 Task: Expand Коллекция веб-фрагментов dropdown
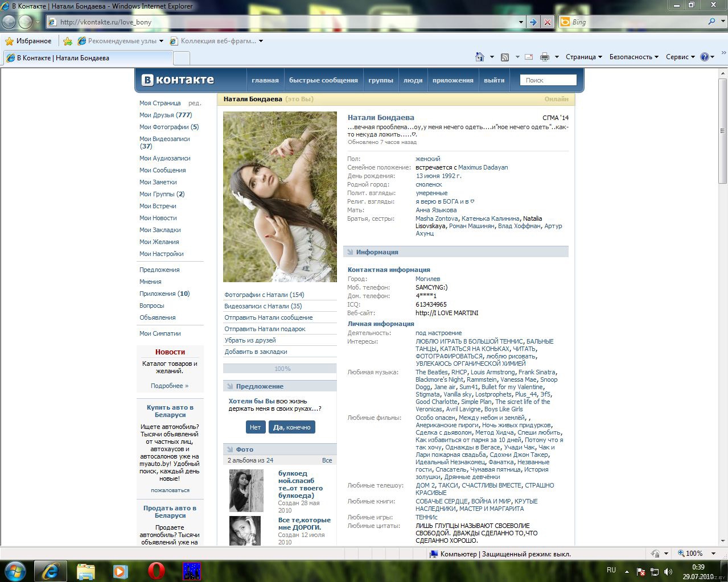point(261,41)
